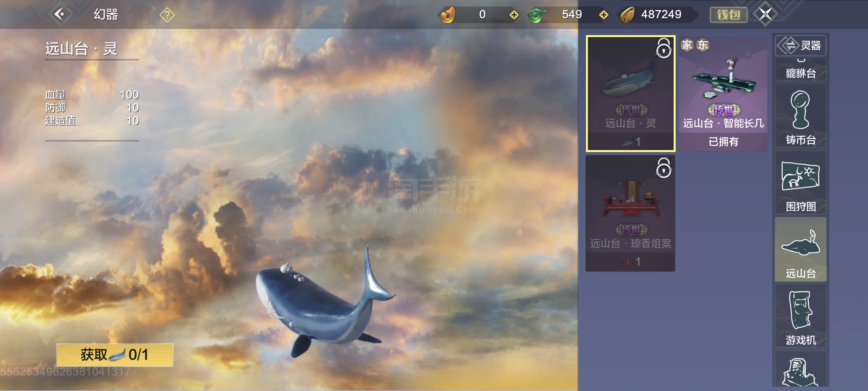Select the 远山台 category

(x=800, y=249)
